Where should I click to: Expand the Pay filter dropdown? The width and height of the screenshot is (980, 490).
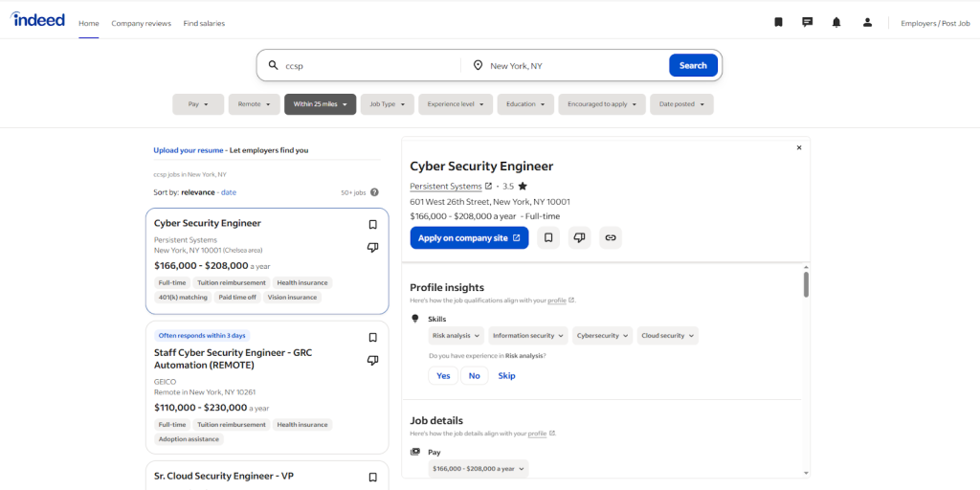(x=198, y=104)
